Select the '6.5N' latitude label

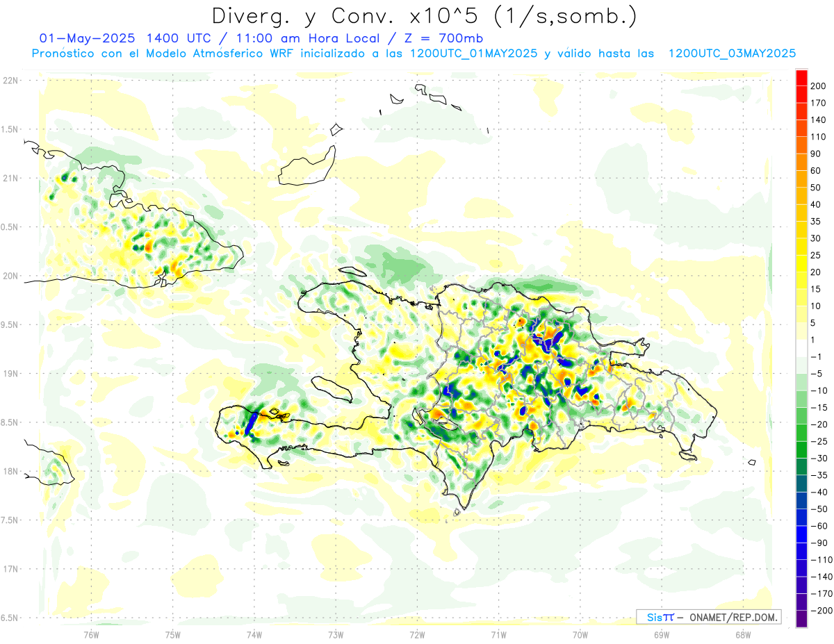click(x=10, y=618)
